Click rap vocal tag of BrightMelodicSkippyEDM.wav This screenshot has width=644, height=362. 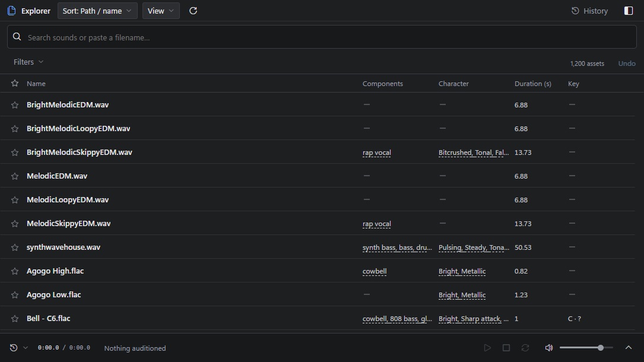pyautogui.click(x=377, y=153)
